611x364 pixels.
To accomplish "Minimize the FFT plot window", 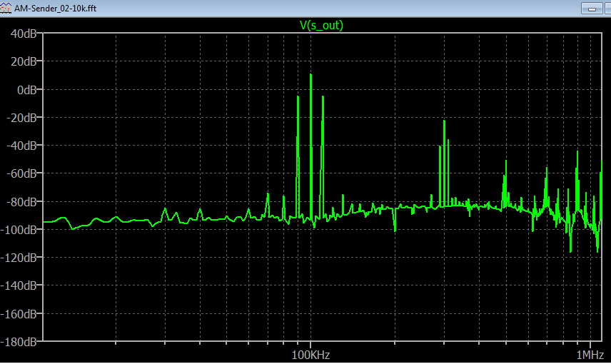I will click(592, 7).
